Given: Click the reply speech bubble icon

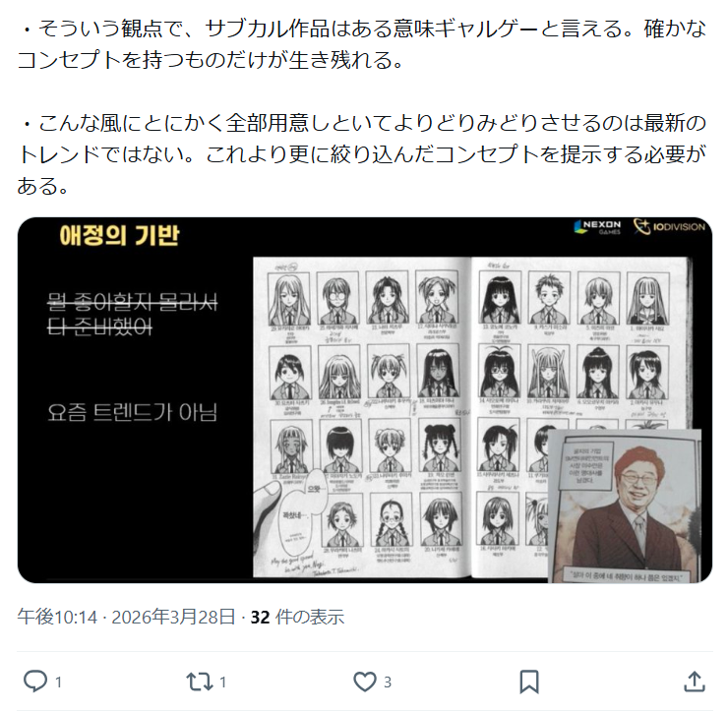Looking at the screenshot, I should click(x=35, y=682).
